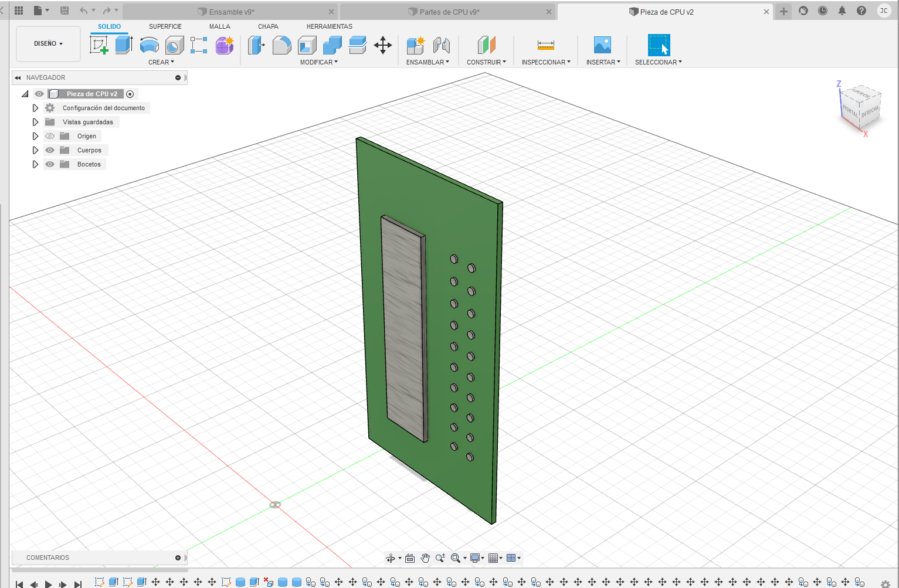This screenshot has width=899, height=588.
Task: Select the Joint tool
Action: [x=441, y=45]
